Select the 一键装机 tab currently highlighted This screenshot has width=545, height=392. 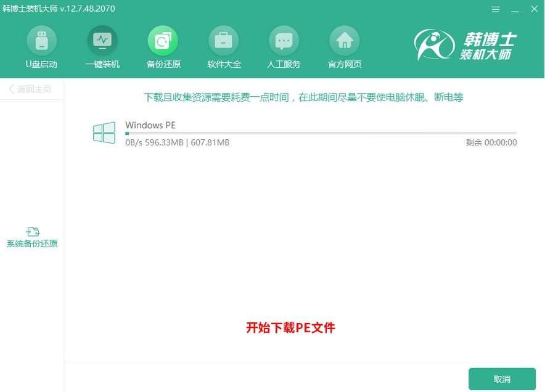[x=102, y=46]
